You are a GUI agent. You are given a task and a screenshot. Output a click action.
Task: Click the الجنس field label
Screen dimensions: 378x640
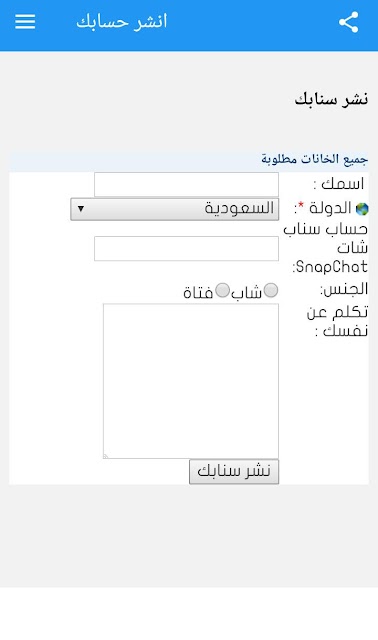(x=344, y=289)
